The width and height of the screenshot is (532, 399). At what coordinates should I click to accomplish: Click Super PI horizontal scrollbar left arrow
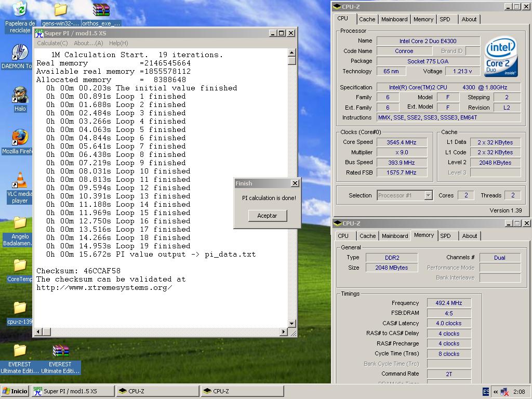click(x=38, y=331)
